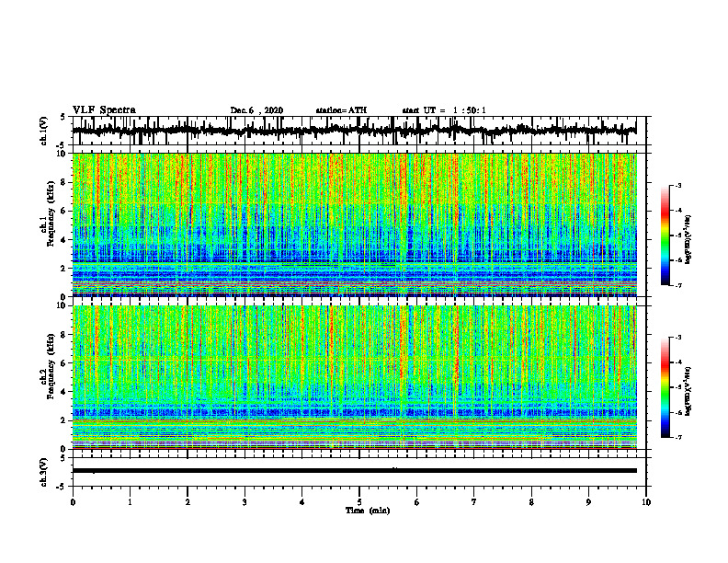Click the "-4" label on ch.2 color scale

[678, 362]
